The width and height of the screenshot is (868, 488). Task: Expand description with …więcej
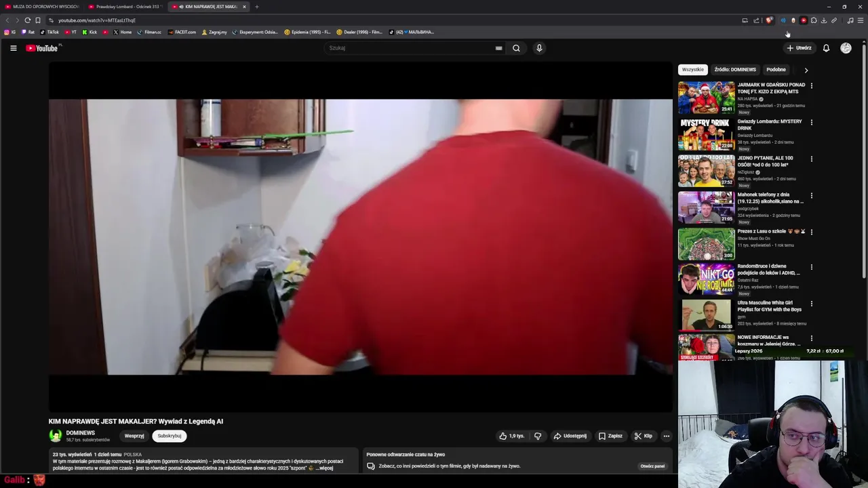coord(324,468)
